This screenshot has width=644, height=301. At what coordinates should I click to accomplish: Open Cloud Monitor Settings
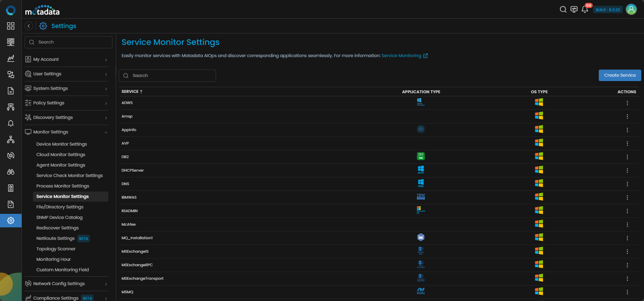(x=61, y=155)
